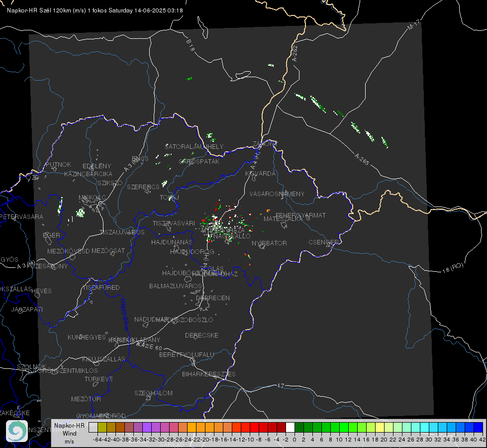Click the KUNHEGYES city label
Image resolution: width=487 pixels, height=448 pixels.
pos(87,337)
